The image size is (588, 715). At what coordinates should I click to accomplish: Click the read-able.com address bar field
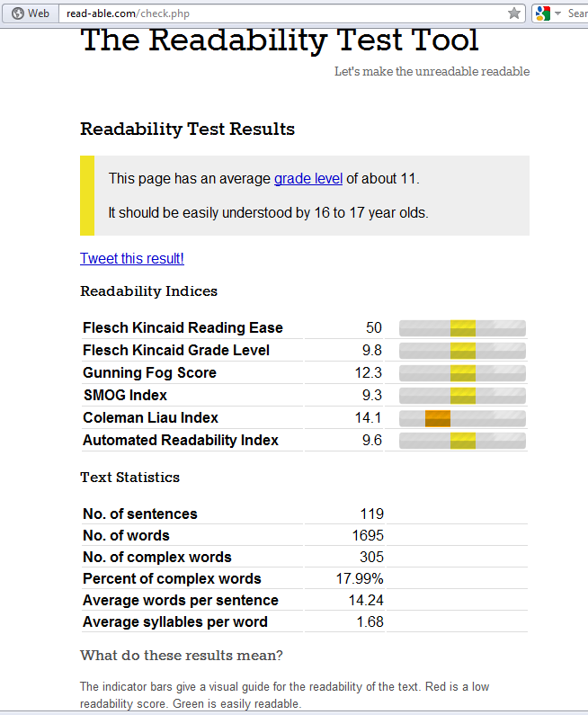click(291, 13)
